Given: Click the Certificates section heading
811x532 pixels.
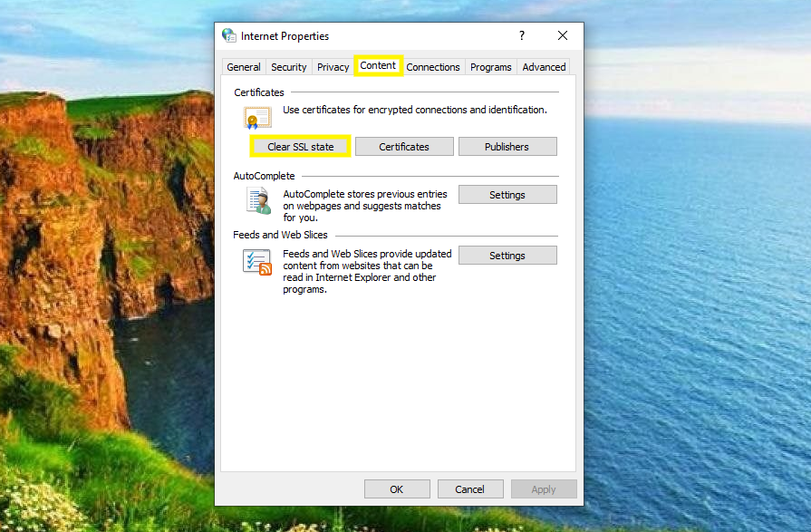Looking at the screenshot, I should coord(259,92).
